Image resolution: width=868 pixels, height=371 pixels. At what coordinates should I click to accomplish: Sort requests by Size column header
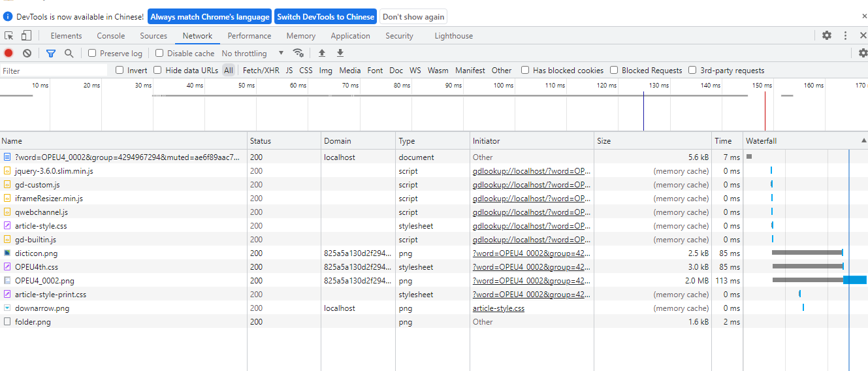[x=652, y=140]
